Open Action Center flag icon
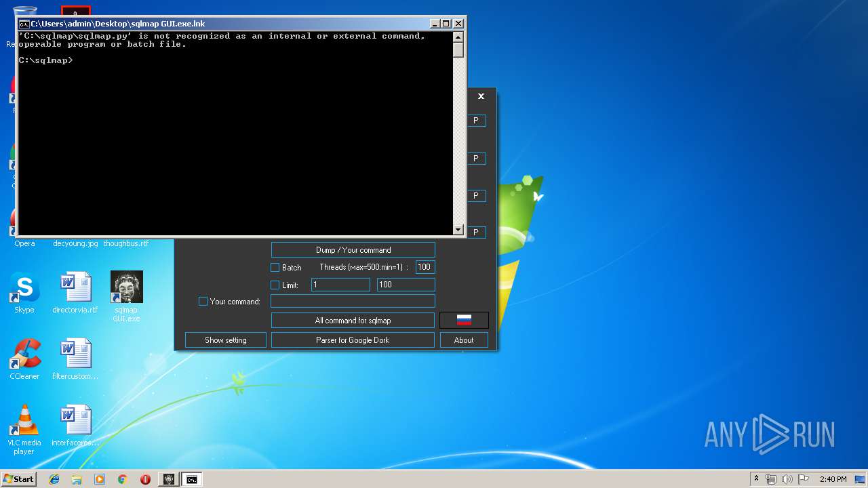The image size is (868, 488). 804,479
